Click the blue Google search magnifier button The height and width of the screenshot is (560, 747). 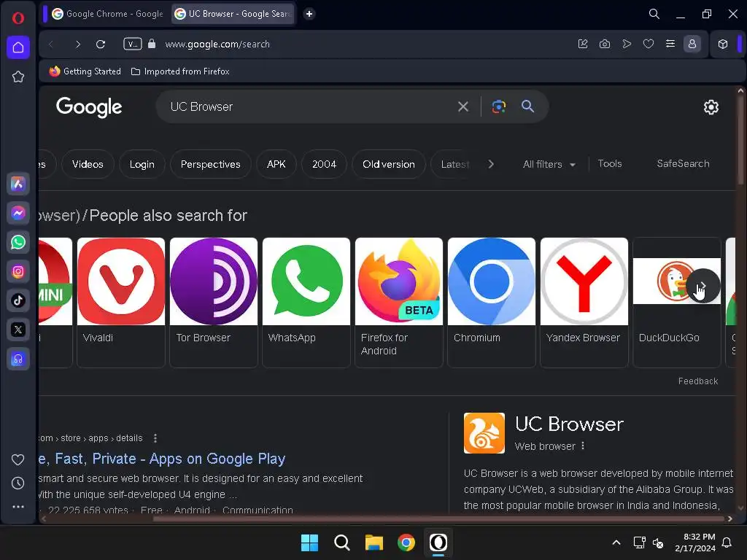coord(527,106)
